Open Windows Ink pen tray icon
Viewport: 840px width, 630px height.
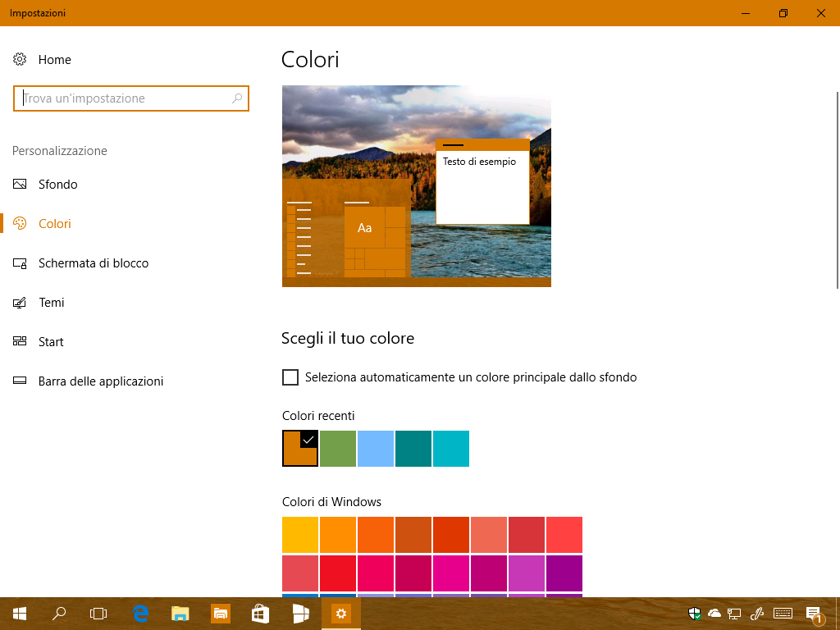(756, 614)
